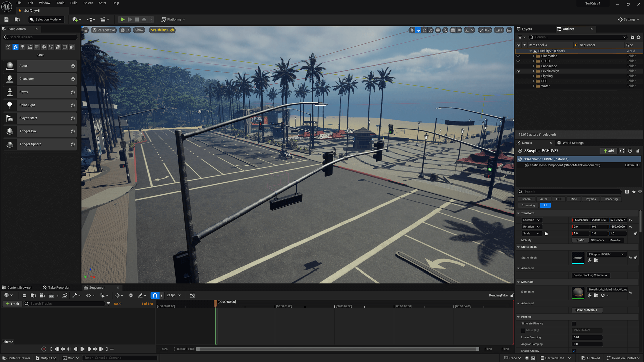
Task: Activate the scale gizmo tool
Action: (430, 30)
